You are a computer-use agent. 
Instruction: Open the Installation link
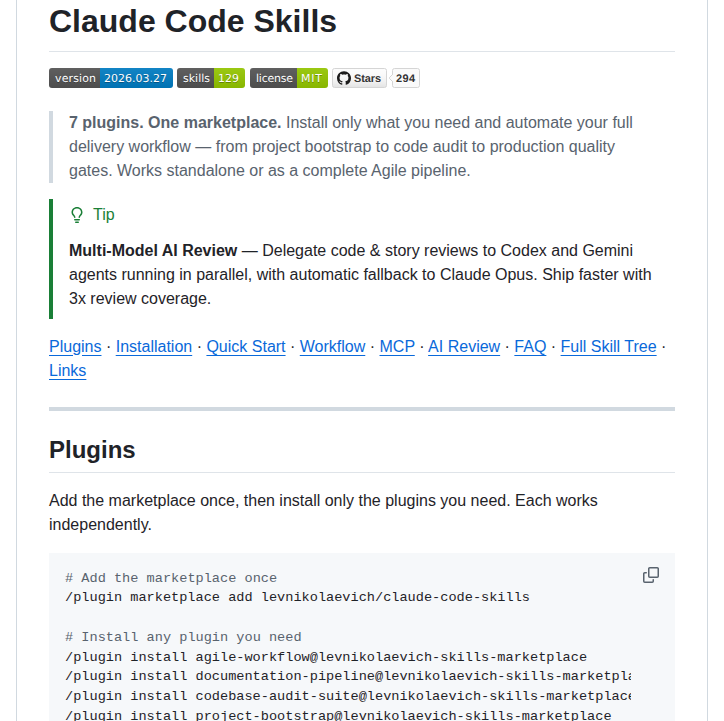(154, 347)
